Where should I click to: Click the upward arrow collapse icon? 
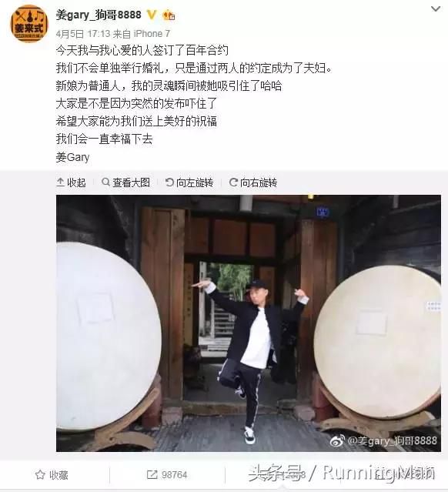point(60,182)
